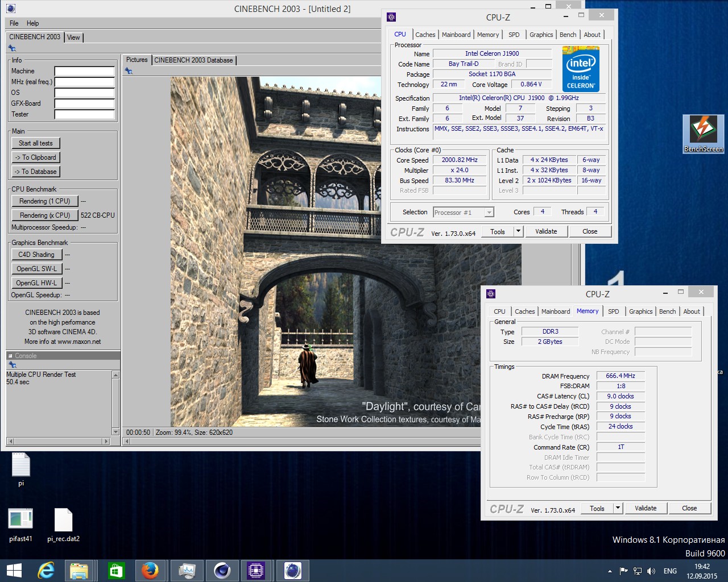Viewport: 728px width, 582px height.
Task: Open Caches tab in CPU-Z CPU window
Action: [425, 35]
